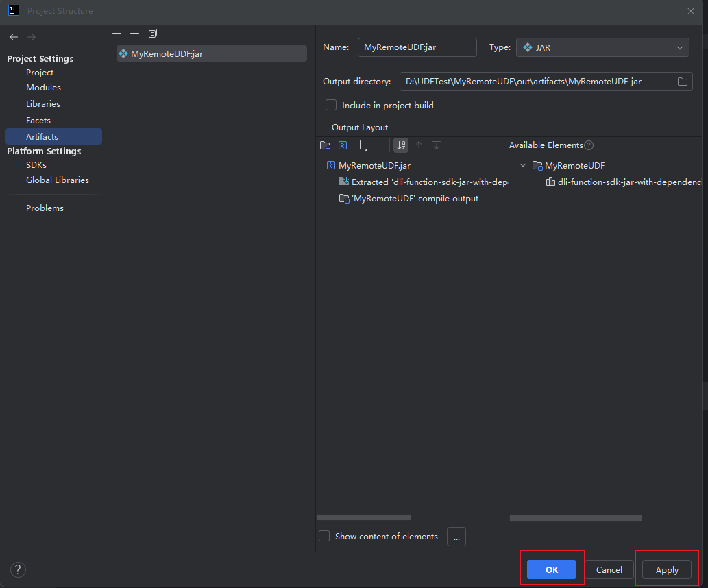Open the Type JAR dropdown
708x588 pixels.
point(602,47)
